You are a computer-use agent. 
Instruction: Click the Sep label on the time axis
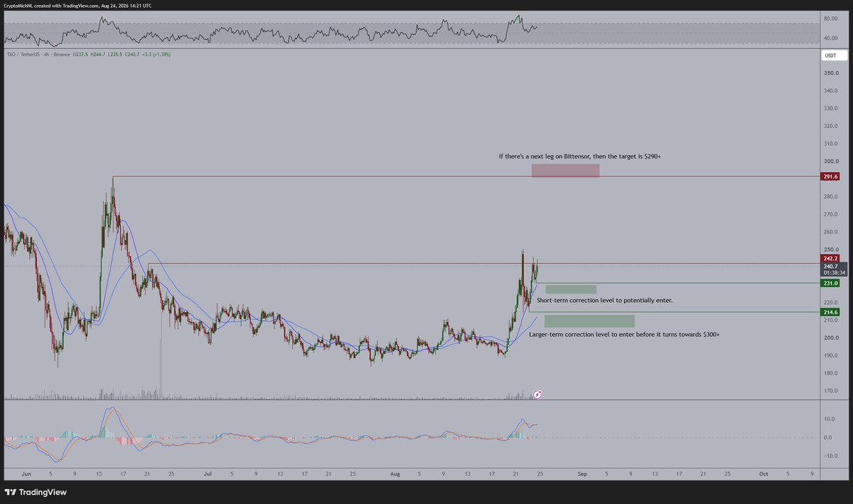[581, 473]
